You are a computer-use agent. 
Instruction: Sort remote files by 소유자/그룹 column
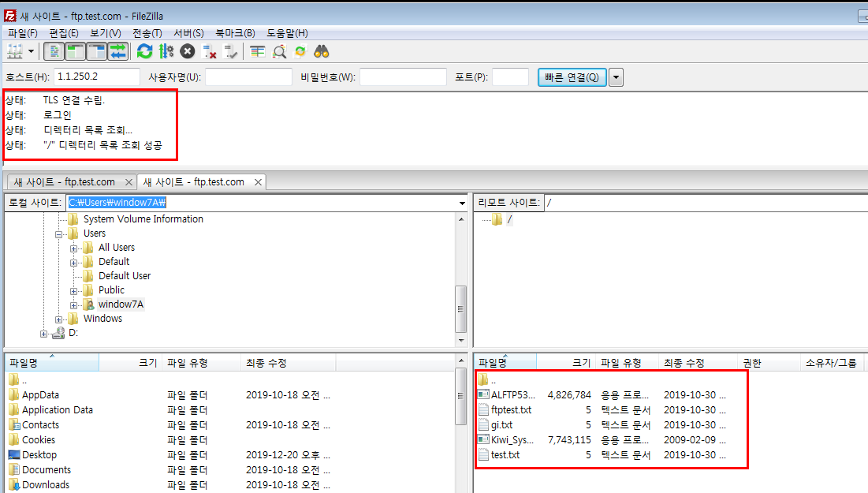(x=831, y=363)
